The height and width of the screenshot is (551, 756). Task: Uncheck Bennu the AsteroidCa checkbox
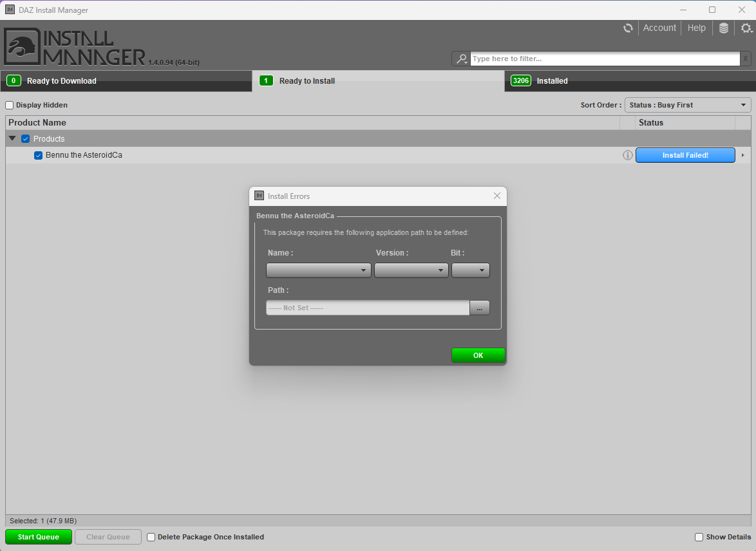coord(38,155)
